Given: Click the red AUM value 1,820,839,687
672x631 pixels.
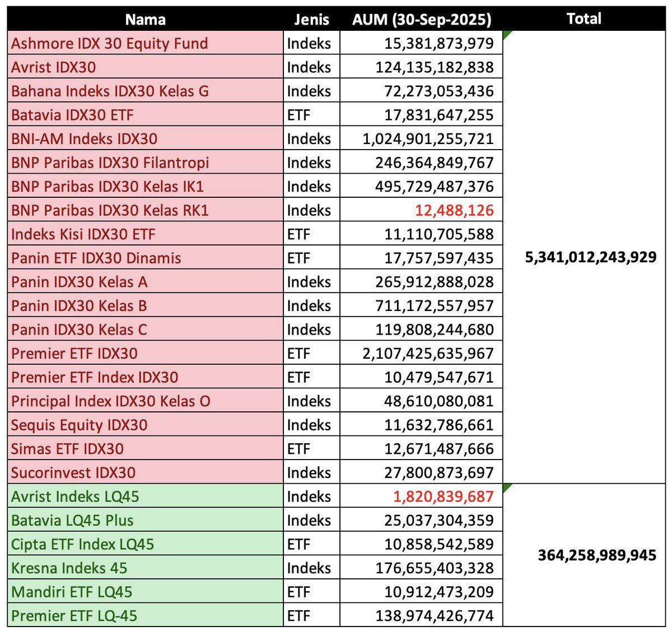Looking at the screenshot, I should tap(444, 497).
